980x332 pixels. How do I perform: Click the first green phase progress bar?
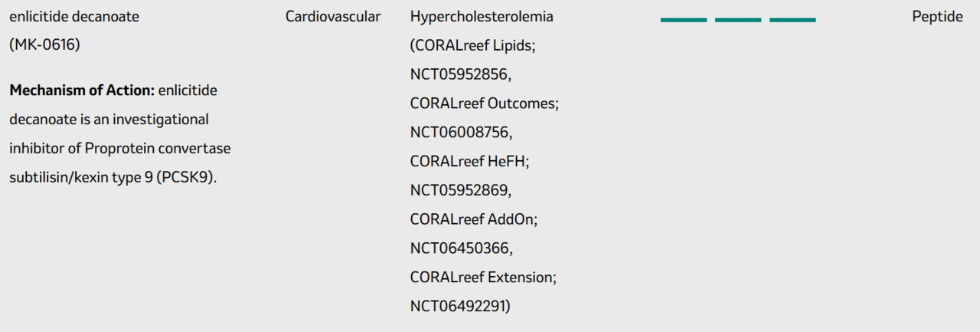tap(684, 19)
